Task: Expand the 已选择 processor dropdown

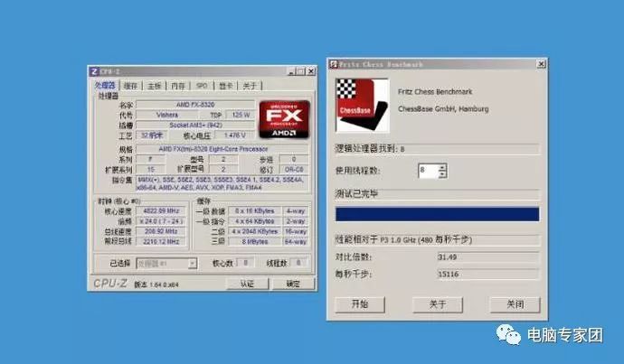Action: tap(193, 264)
